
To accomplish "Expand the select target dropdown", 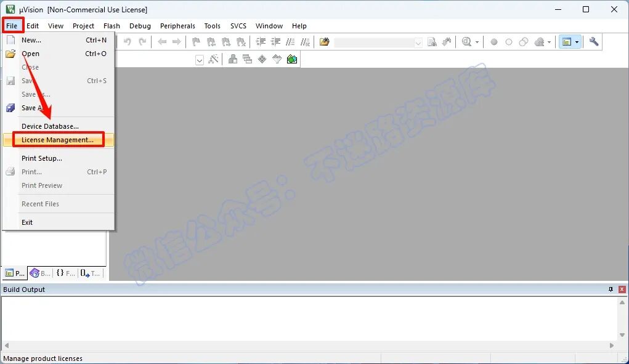I will tap(200, 60).
